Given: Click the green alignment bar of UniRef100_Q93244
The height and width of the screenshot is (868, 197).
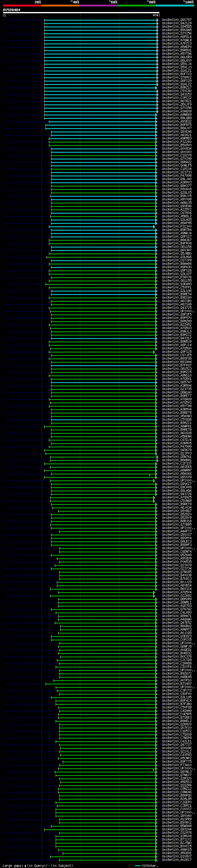Looking at the screenshot, I should tap(100, 829).
